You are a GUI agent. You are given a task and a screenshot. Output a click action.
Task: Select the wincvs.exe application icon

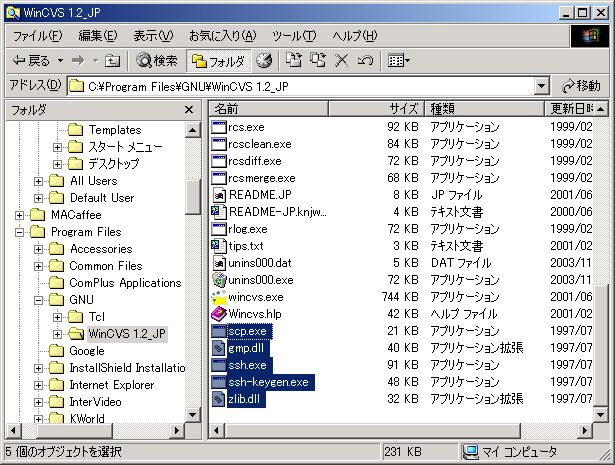[x=218, y=297]
